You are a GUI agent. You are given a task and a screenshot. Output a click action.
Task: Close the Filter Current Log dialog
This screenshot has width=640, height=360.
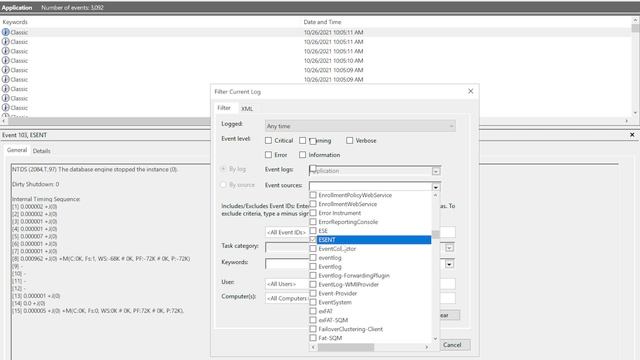[x=471, y=91]
